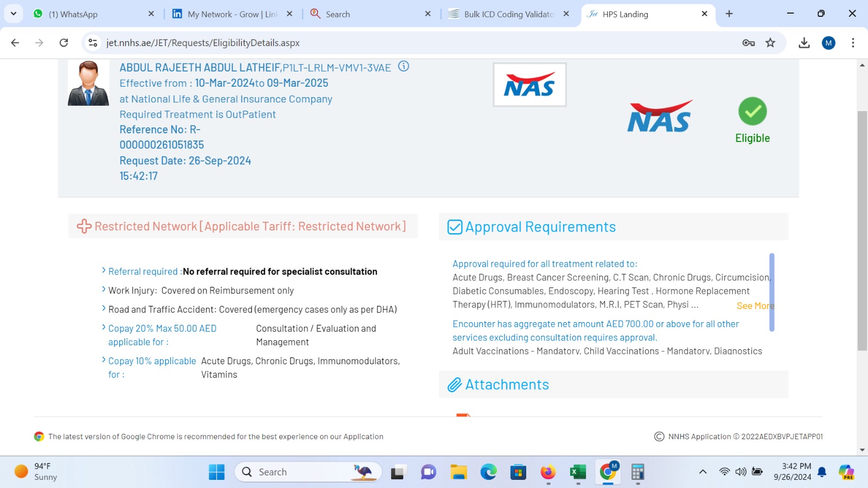Switch to Bulk ICD Coding Validator tab
Viewport: 868px width, 488px height.
508,14
